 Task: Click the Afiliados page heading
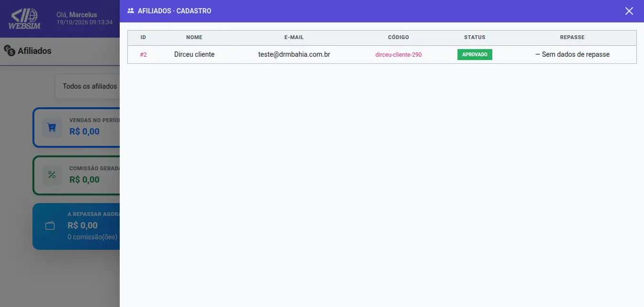34,51
